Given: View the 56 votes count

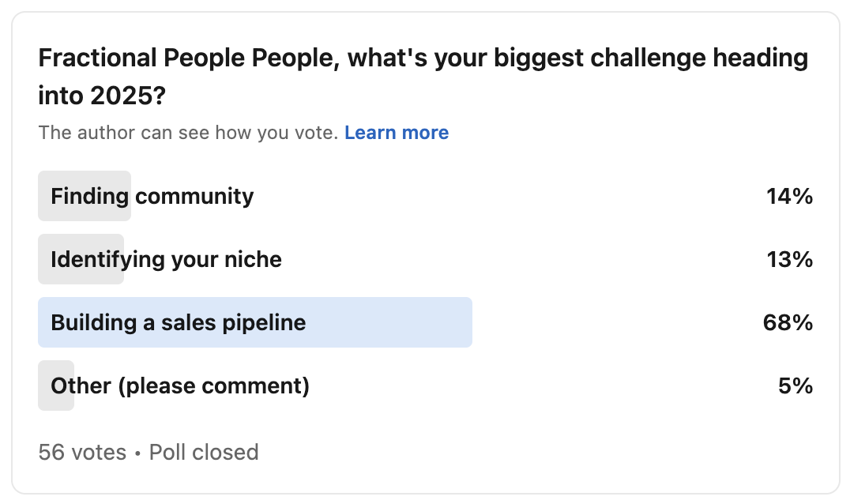Looking at the screenshot, I should (x=82, y=452).
